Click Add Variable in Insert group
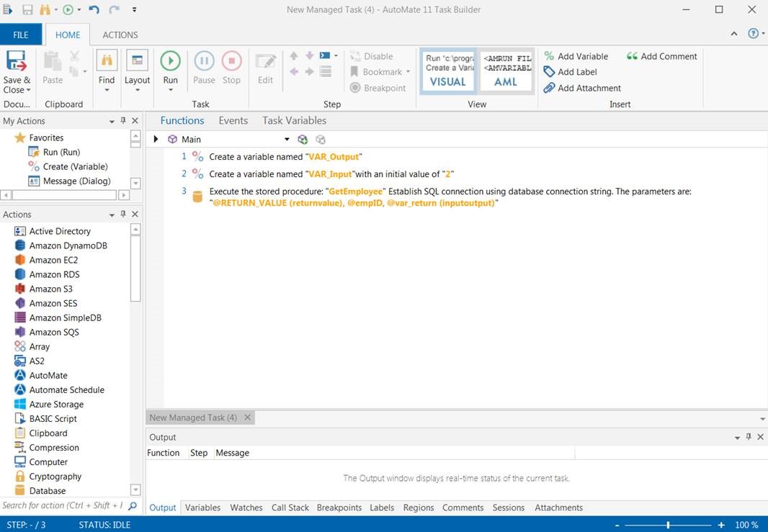 [576, 56]
